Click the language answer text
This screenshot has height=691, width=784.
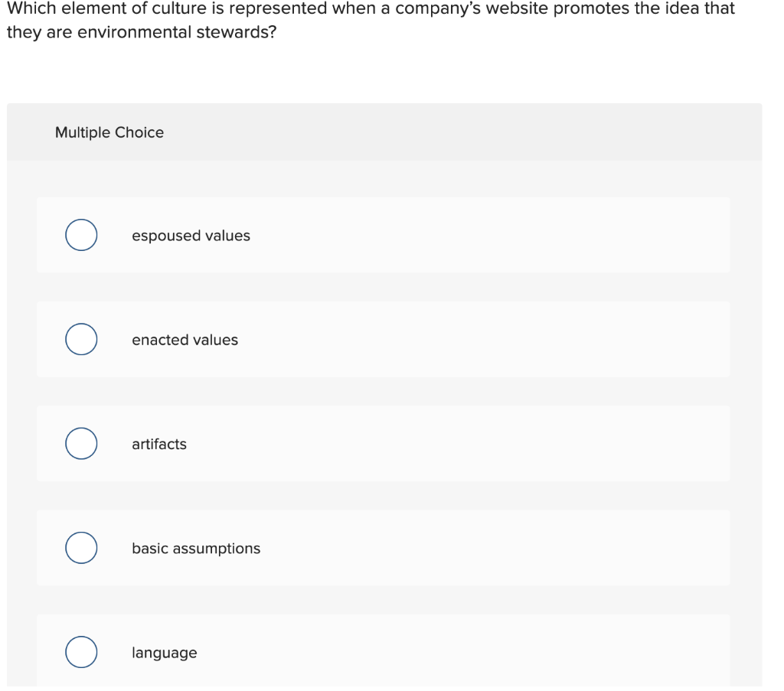click(165, 652)
